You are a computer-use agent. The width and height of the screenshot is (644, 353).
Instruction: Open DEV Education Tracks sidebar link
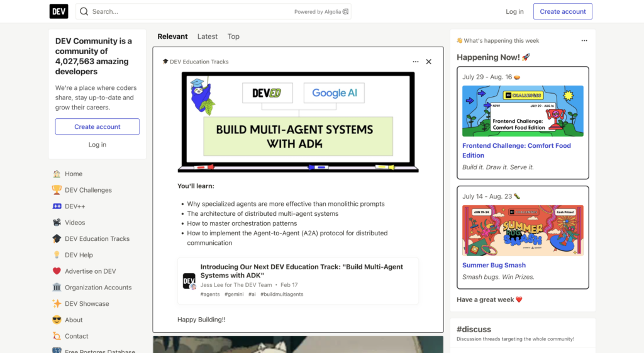(x=97, y=238)
